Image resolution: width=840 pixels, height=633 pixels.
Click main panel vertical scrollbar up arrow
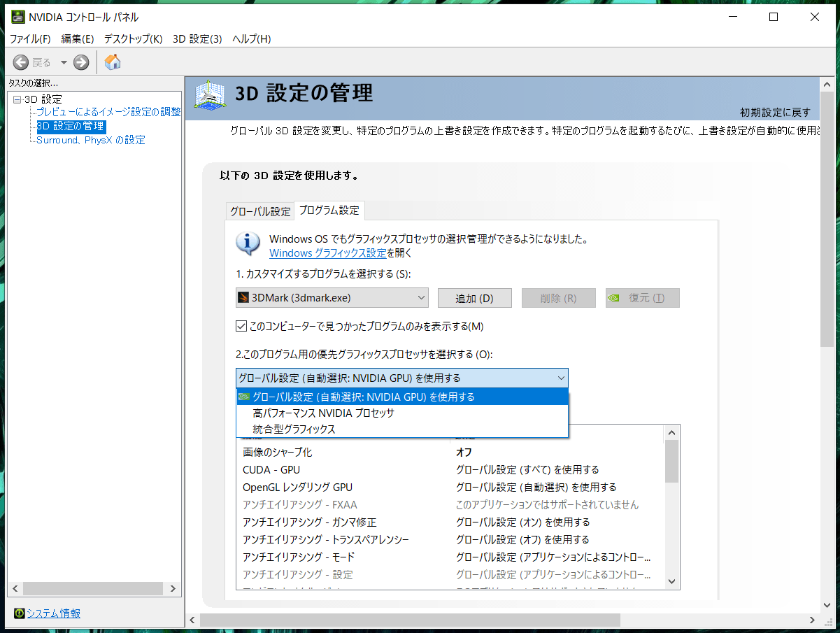coord(827,83)
